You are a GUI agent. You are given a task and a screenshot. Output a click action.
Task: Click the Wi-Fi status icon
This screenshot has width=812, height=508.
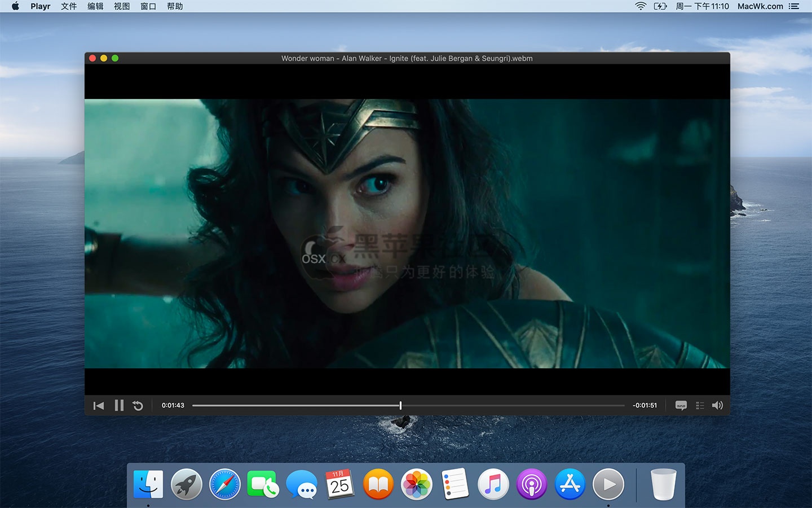click(641, 6)
